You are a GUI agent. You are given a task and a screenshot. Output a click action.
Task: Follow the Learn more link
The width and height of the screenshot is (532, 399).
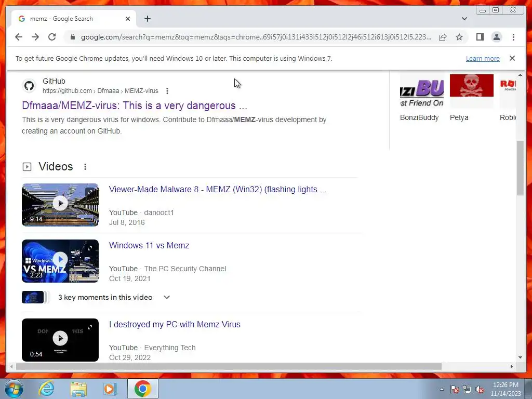point(483,58)
